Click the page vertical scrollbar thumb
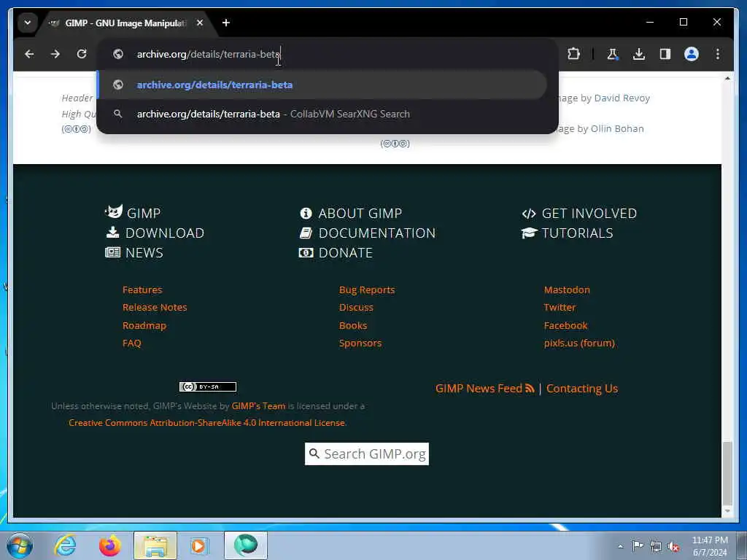This screenshot has height=560, width=747. pyautogui.click(x=727, y=473)
